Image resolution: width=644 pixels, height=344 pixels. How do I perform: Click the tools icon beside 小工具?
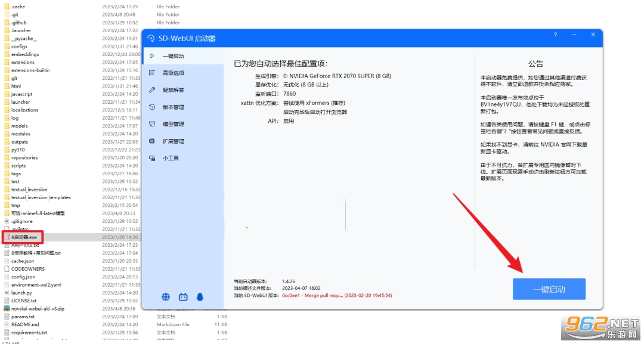[152, 158]
